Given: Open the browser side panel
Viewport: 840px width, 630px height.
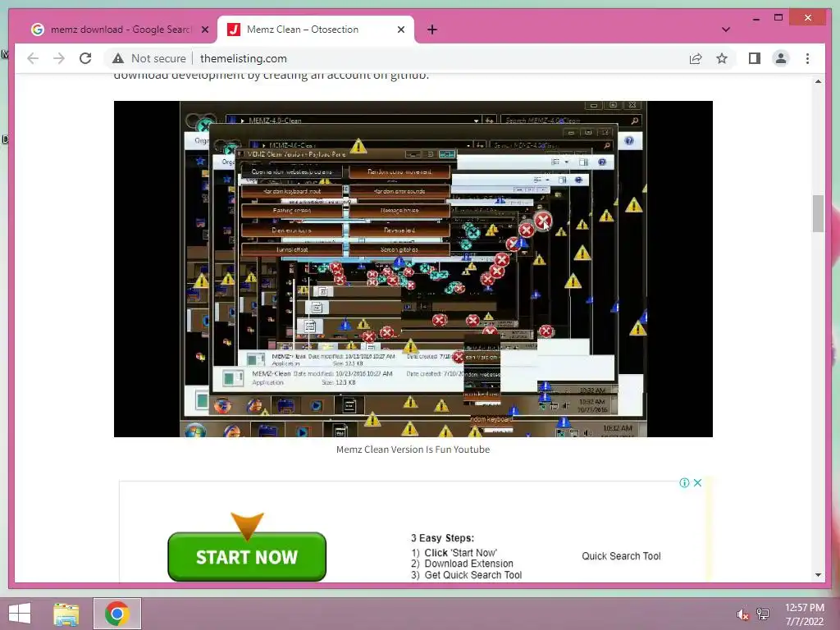Looking at the screenshot, I should coord(755,58).
